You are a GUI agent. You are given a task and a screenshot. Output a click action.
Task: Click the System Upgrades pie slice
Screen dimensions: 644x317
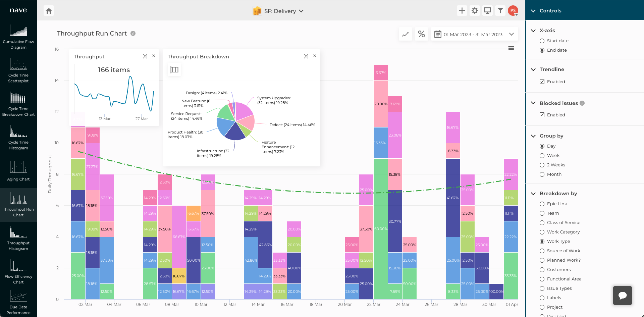tap(244, 110)
